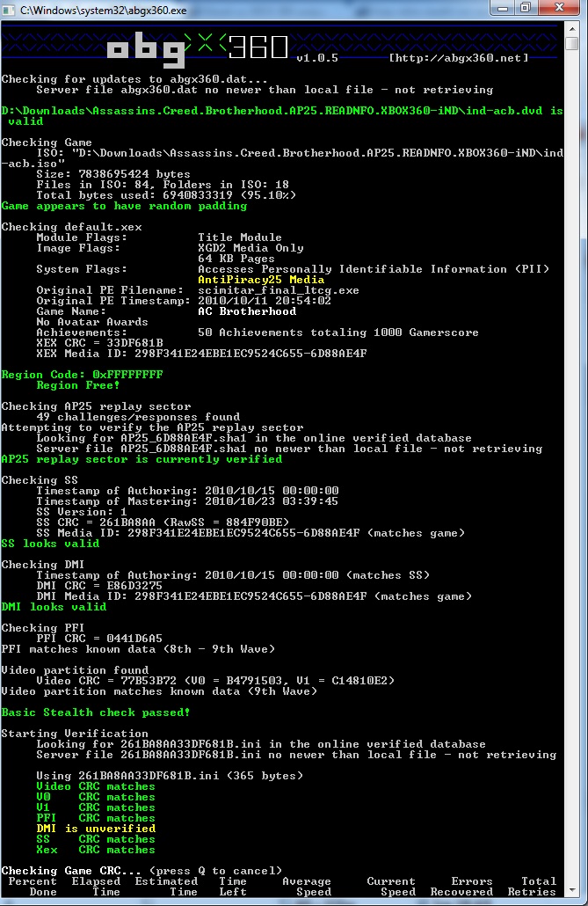
Task: Click the 'Game appears to have random padding' line
Action: point(124,207)
